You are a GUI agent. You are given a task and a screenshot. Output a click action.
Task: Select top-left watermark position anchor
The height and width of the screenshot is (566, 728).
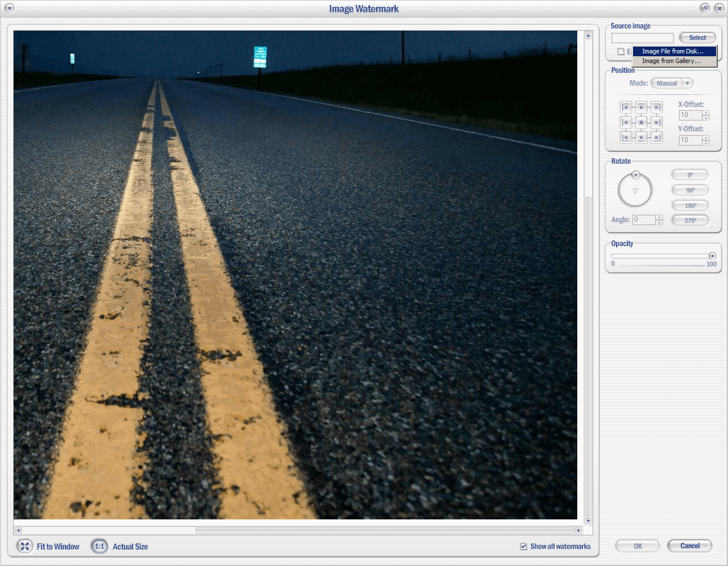pyautogui.click(x=626, y=107)
